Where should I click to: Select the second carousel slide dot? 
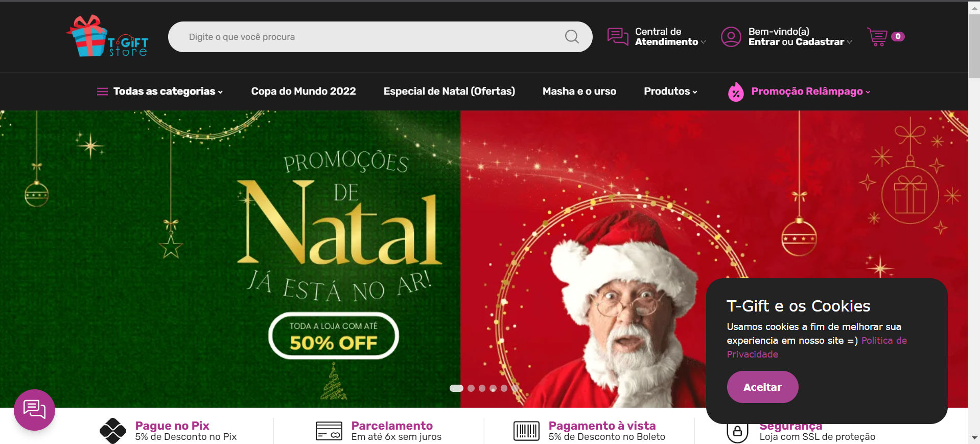click(x=471, y=388)
